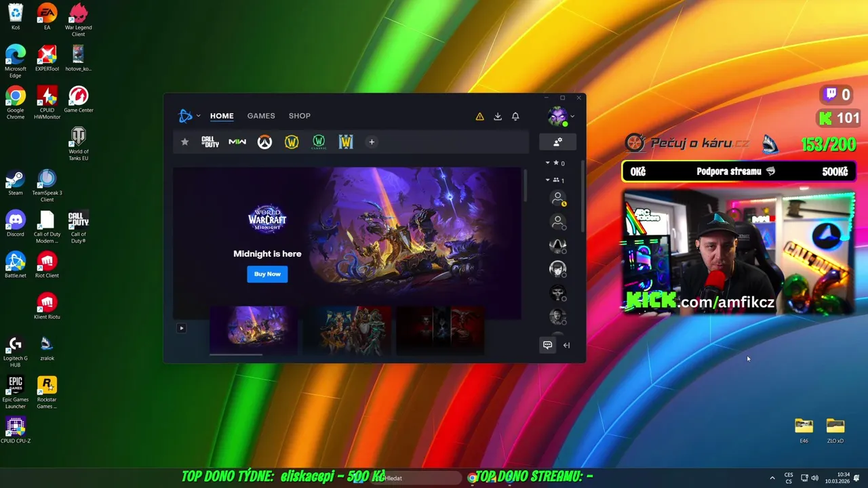
Task: Collapse the friends sidebar arrow
Action: [x=567, y=345]
